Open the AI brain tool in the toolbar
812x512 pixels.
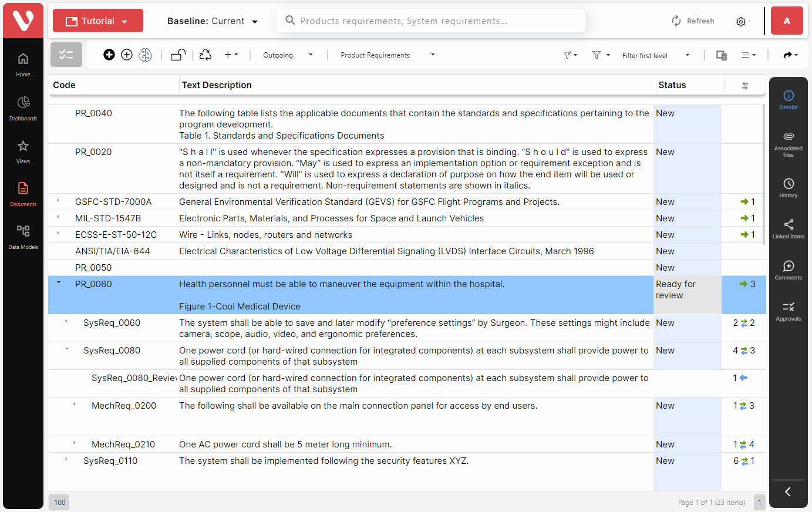coord(145,55)
